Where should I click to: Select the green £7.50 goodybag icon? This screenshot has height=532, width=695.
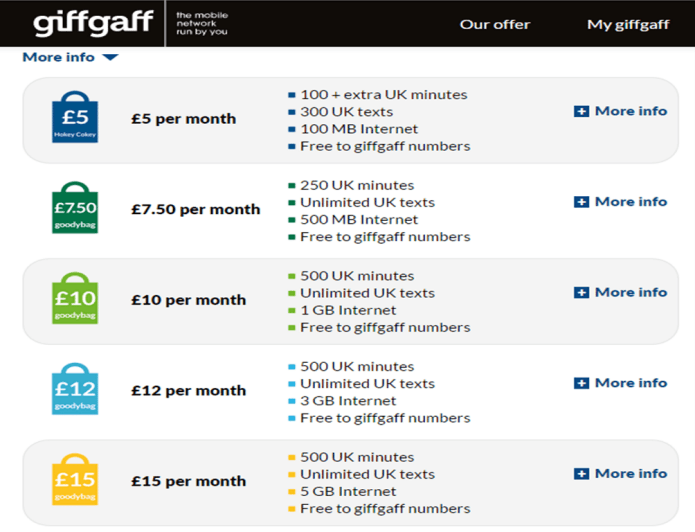[75, 209]
